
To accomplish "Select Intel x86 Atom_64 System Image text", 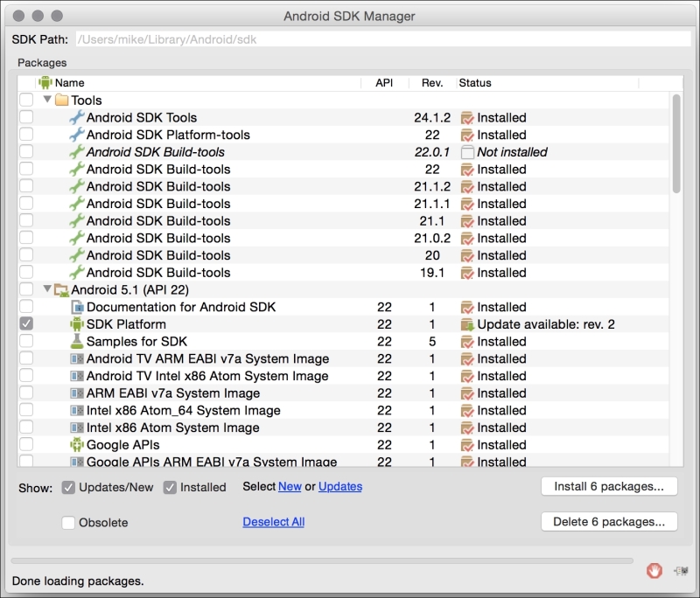I will (x=184, y=410).
